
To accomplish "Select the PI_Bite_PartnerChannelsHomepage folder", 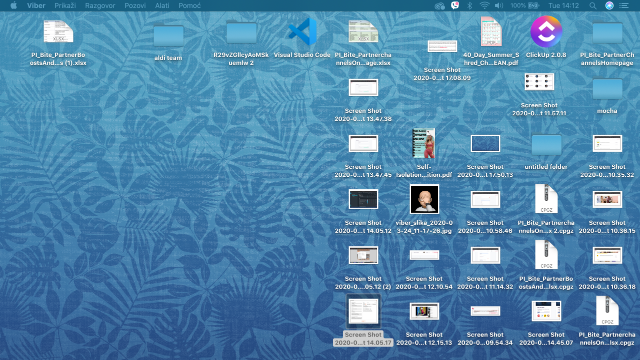I will pos(607,32).
